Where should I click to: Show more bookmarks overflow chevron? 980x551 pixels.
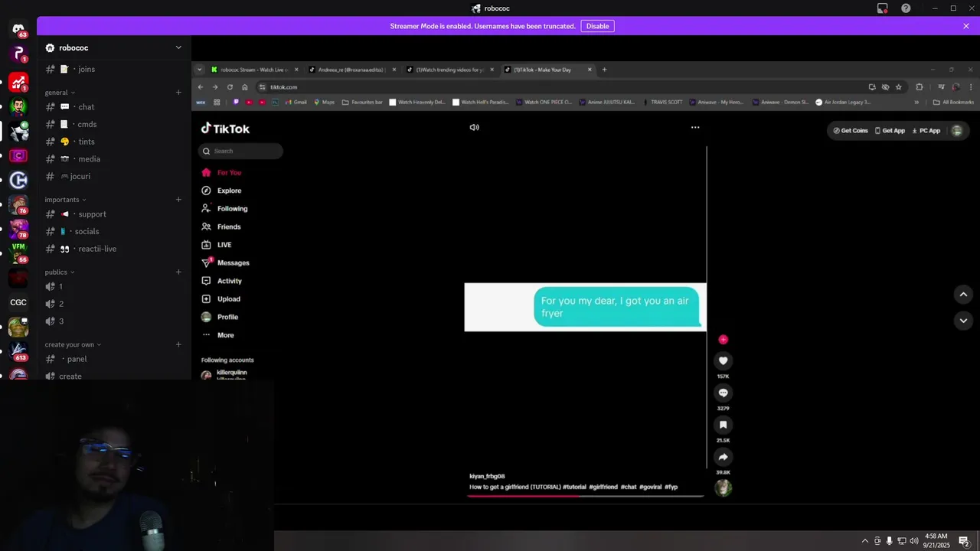916,102
